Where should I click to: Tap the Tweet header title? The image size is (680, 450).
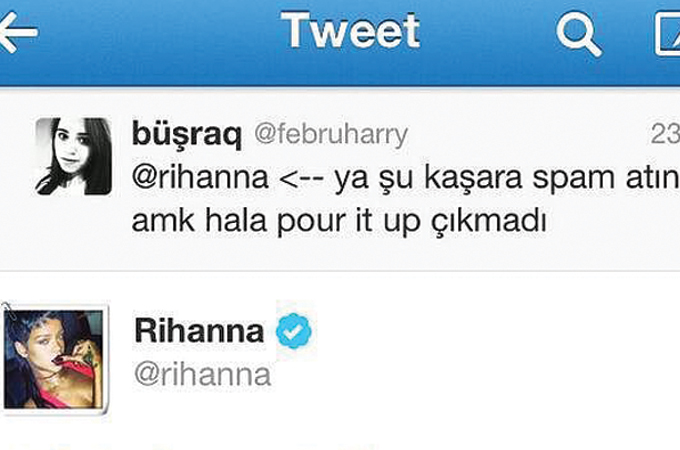click(x=350, y=30)
